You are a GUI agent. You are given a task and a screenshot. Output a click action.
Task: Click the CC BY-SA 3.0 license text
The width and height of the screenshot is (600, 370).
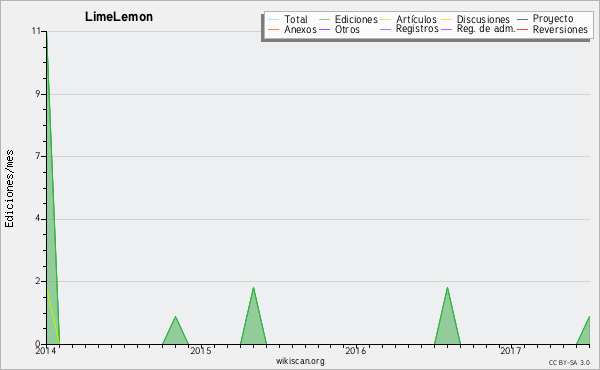569,363
